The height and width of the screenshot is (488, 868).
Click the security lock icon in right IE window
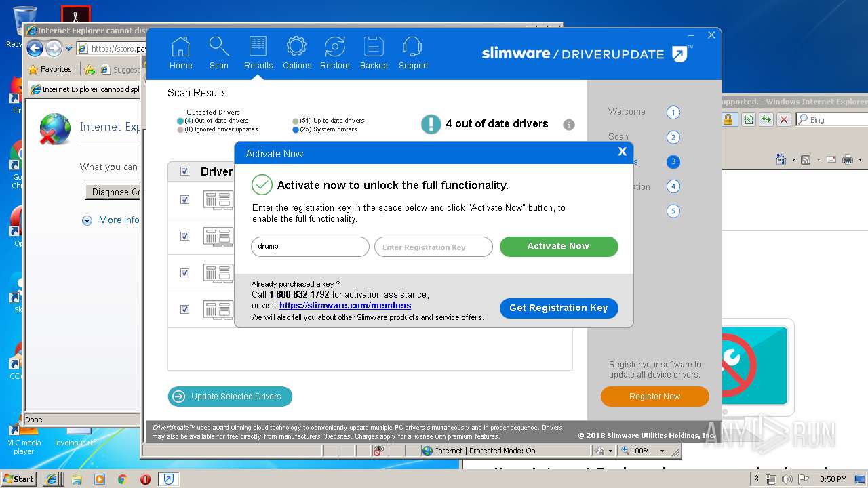(728, 120)
